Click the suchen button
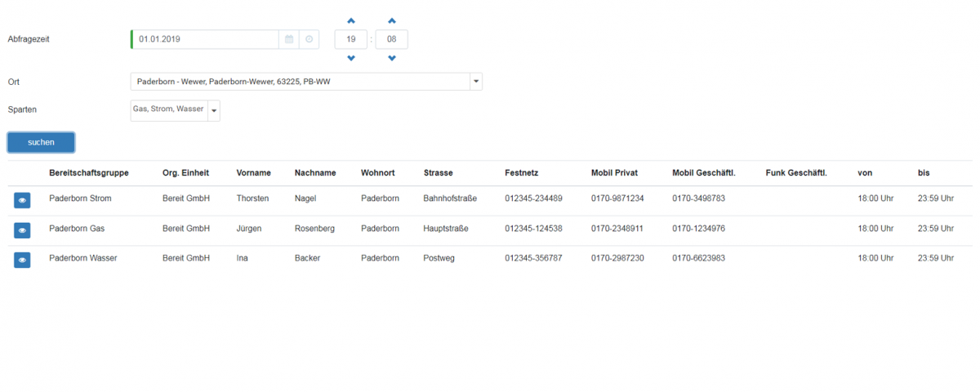This screenshot has width=980, height=392. point(41,142)
